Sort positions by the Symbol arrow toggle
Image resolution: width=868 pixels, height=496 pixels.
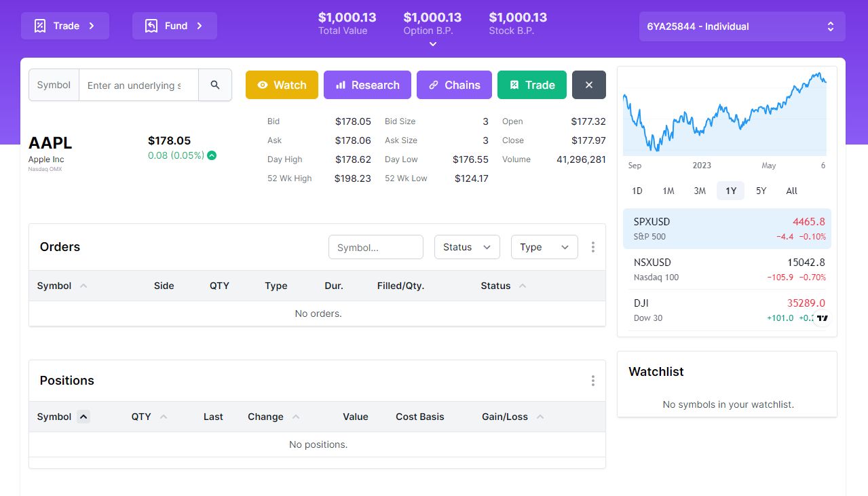(83, 417)
